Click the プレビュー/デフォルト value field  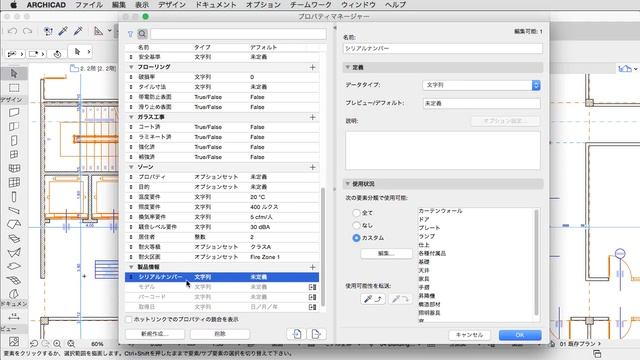point(482,103)
